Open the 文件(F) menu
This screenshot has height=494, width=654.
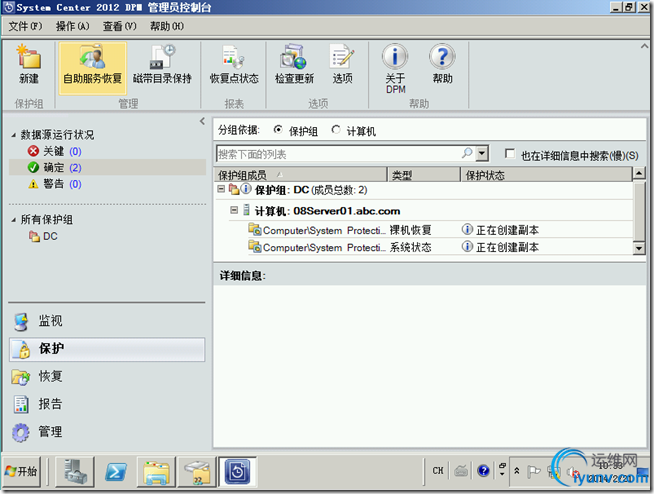coord(25,26)
